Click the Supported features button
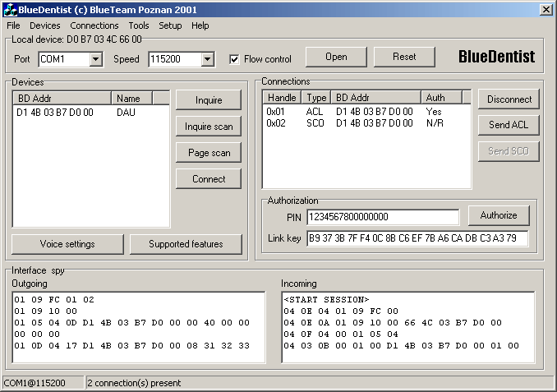557x392 pixels. click(186, 244)
